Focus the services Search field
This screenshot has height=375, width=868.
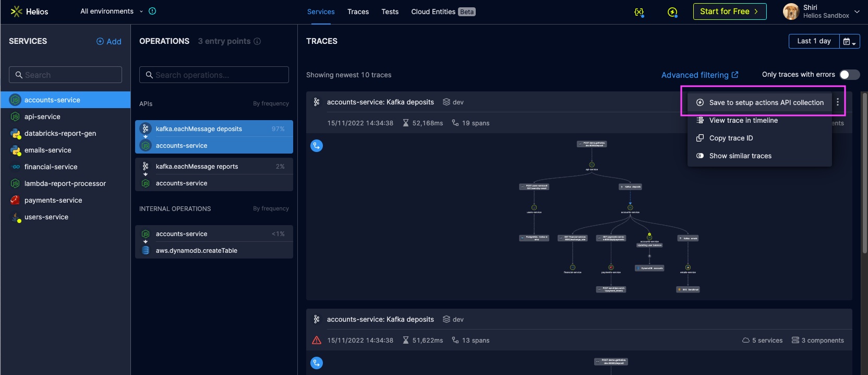65,75
